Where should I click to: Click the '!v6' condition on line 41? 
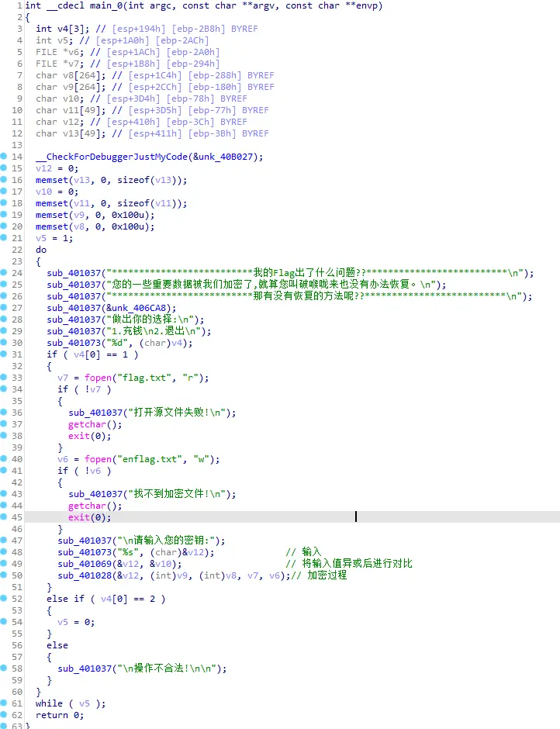[92, 471]
